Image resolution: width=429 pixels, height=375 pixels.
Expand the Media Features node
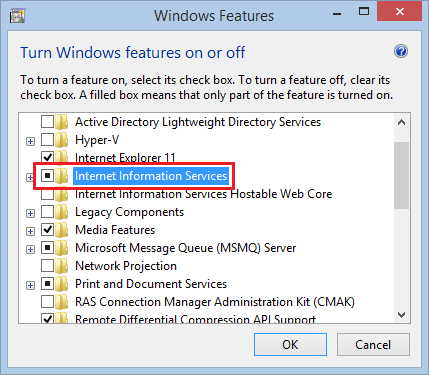30,231
